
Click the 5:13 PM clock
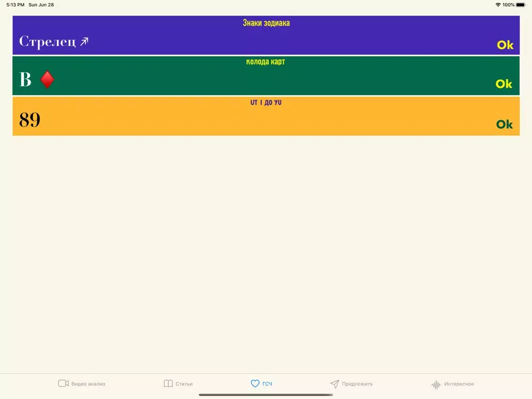(15, 5)
